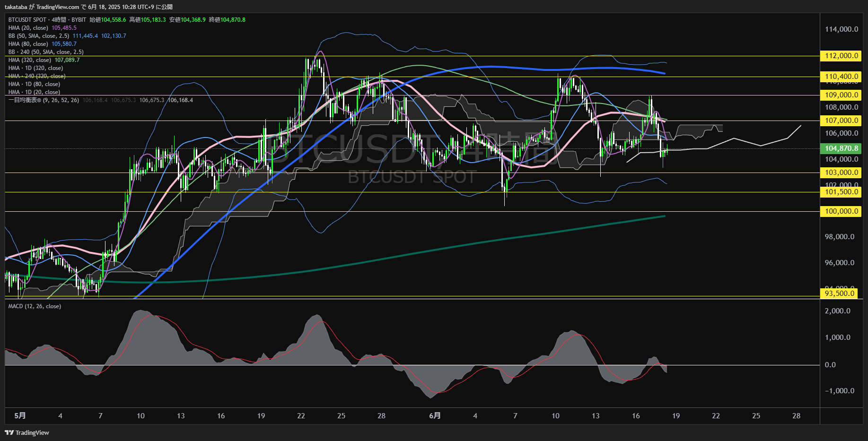Select the HMA (80, close) indicator legend
The height and width of the screenshot is (441, 868).
pyautogui.click(x=42, y=44)
